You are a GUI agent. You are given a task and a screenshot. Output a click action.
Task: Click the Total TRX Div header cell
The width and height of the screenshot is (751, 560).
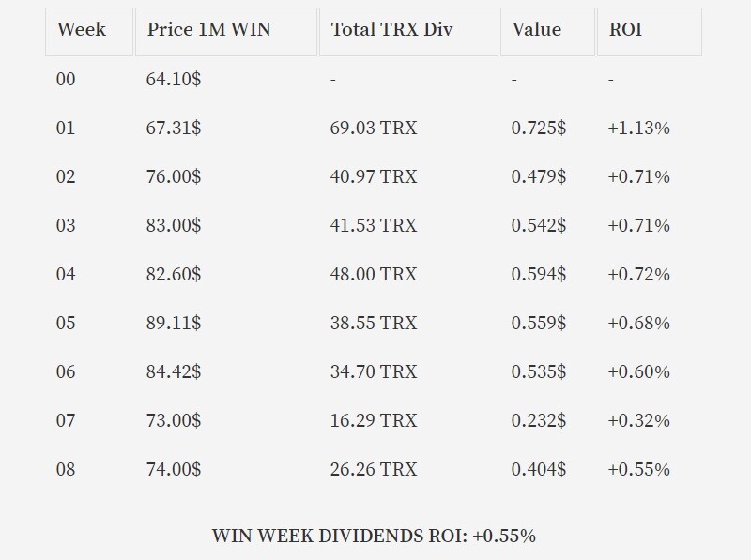[x=408, y=32]
